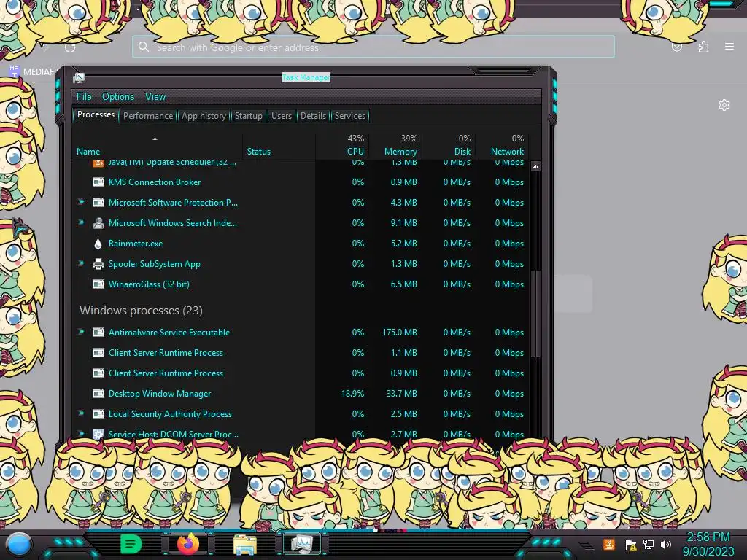Click the Windows Search Indexer icon
The image size is (747, 560).
98,223
